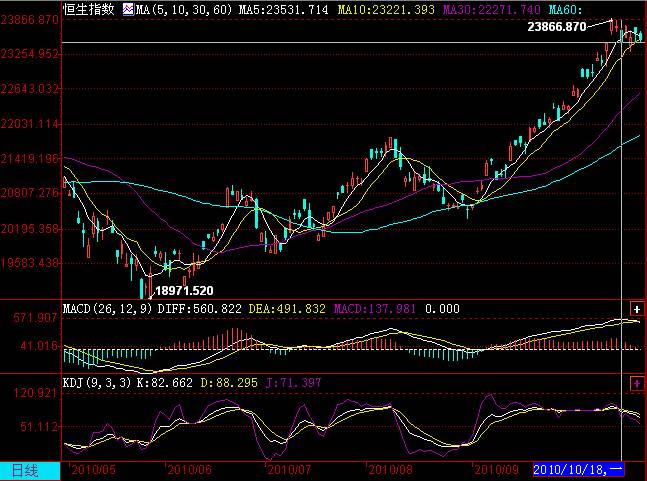Click the 41.016 MACD axis label

[x=39, y=346]
